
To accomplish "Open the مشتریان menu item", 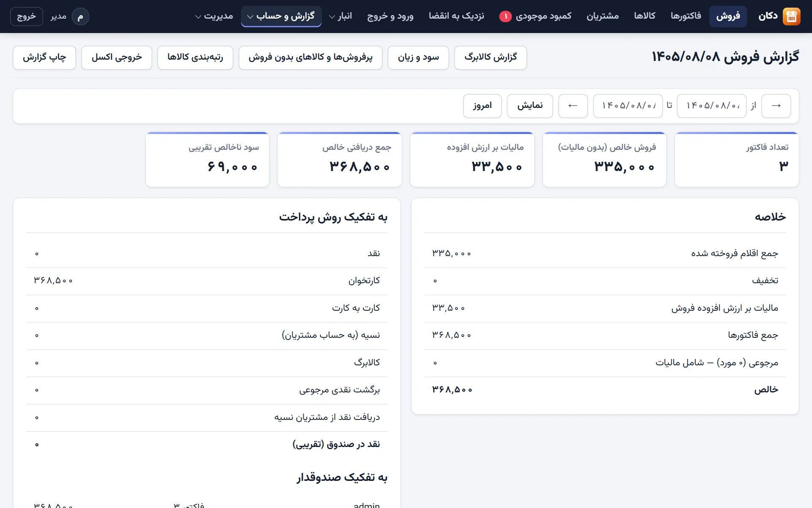I will coord(602,17).
